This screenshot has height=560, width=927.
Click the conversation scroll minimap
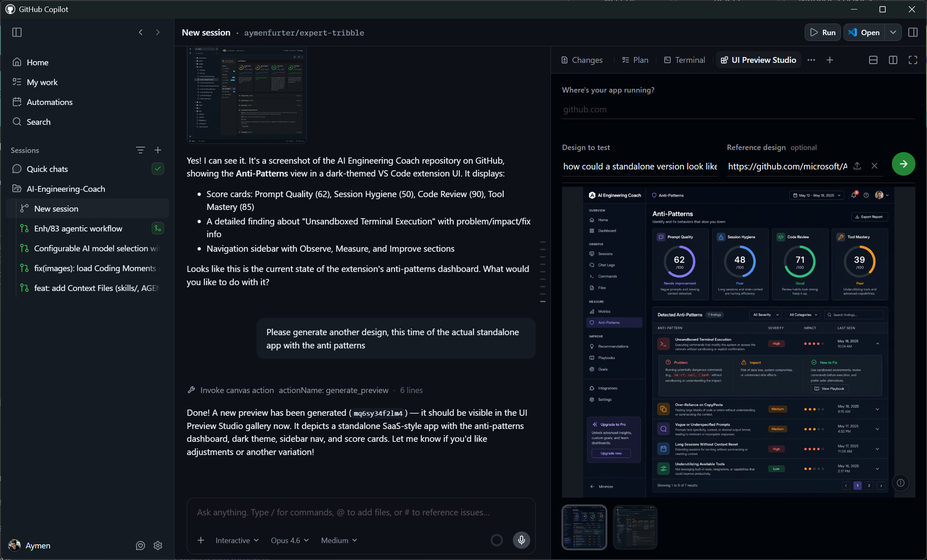(x=543, y=272)
